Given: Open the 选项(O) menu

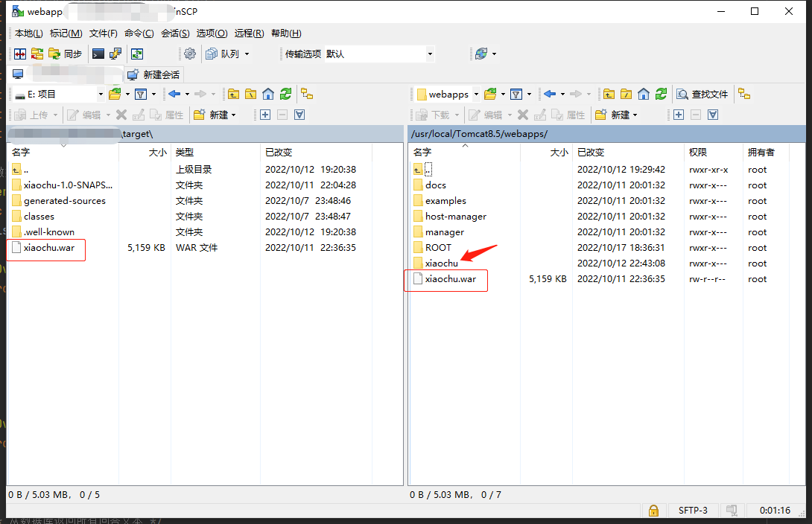Looking at the screenshot, I should pos(211,33).
